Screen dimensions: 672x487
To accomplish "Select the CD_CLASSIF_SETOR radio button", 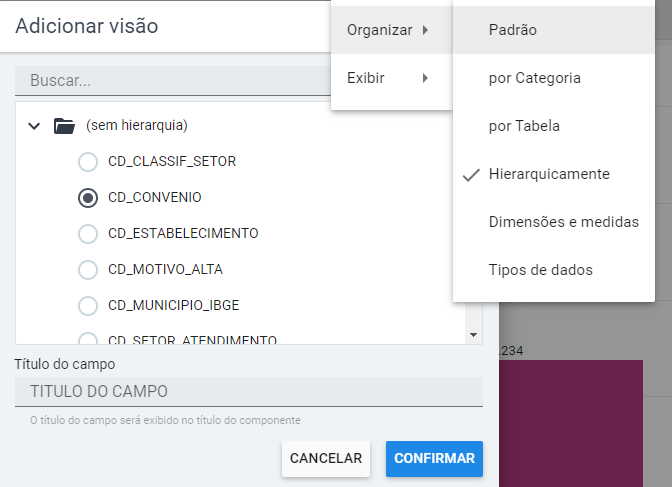I will 88,162.
